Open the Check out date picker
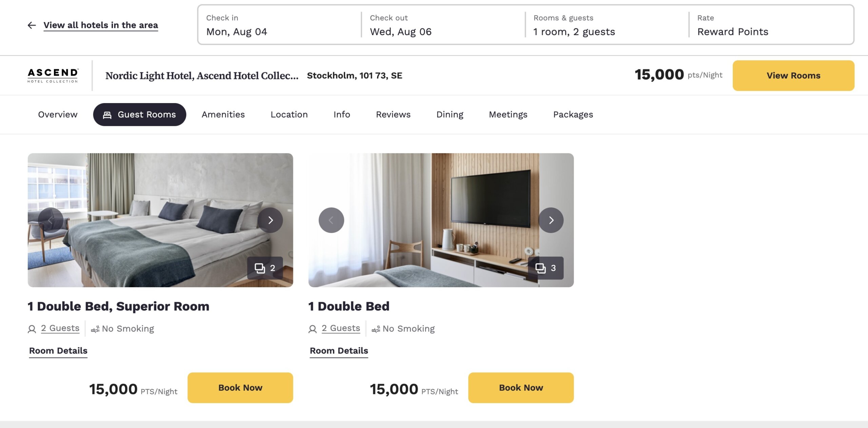 pyautogui.click(x=443, y=25)
